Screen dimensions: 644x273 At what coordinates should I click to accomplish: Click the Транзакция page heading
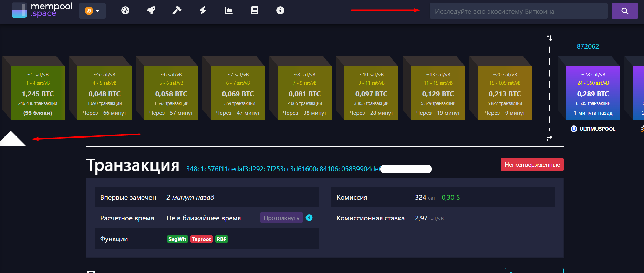(x=133, y=165)
